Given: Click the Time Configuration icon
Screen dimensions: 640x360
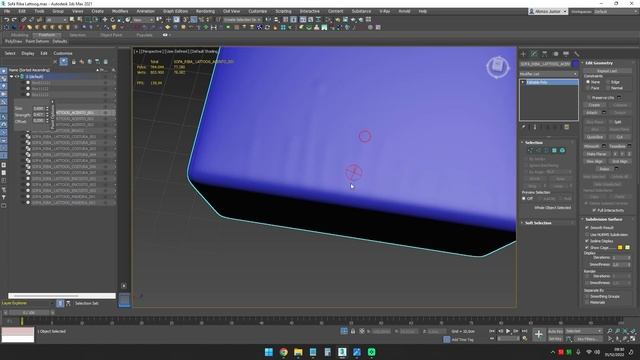Looking at the screenshot, I should tap(525, 338).
